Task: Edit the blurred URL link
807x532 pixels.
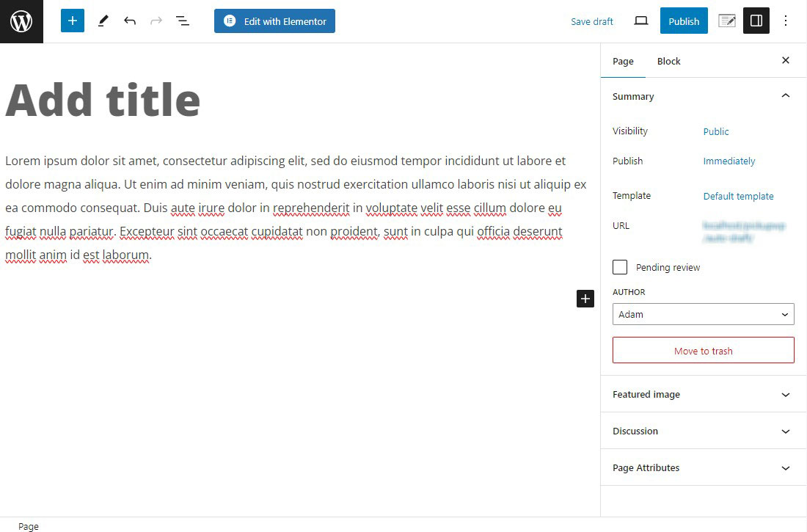Action: [x=743, y=232]
